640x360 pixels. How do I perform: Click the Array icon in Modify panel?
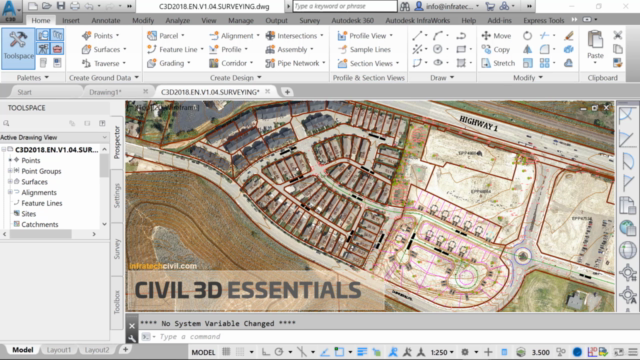(x=544, y=63)
